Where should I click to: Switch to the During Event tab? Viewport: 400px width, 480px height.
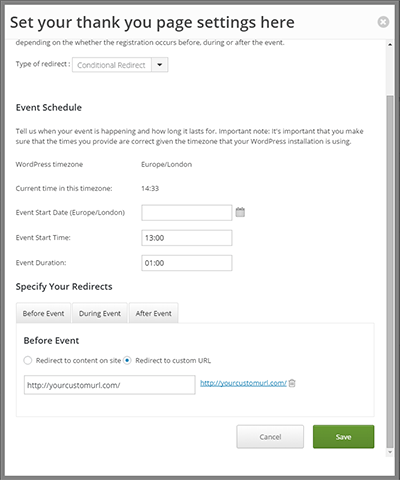click(x=100, y=313)
